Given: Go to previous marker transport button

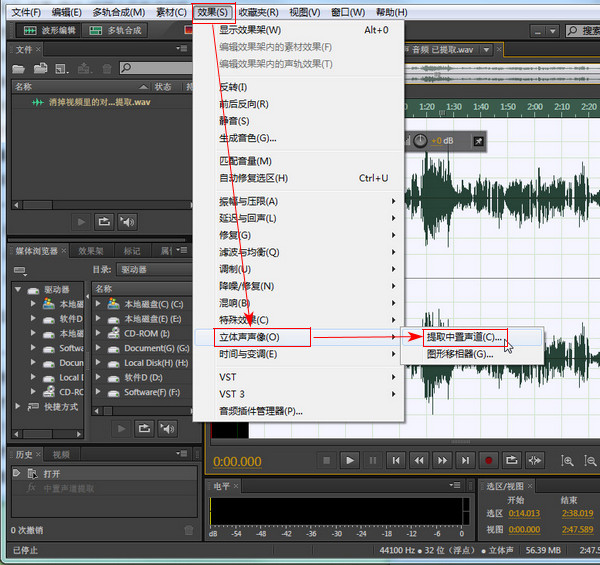Looking at the screenshot, I should [x=396, y=461].
